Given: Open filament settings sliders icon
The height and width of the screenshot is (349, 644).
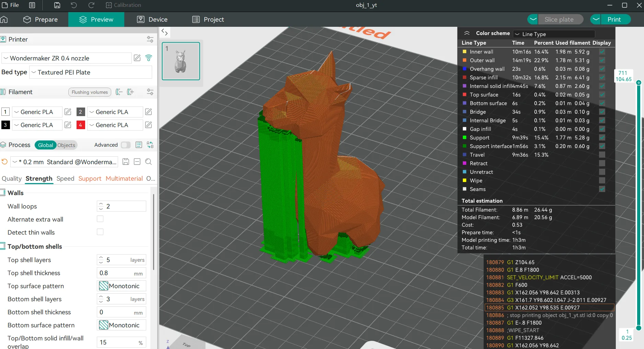Looking at the screenshot, I should (150, 92).
